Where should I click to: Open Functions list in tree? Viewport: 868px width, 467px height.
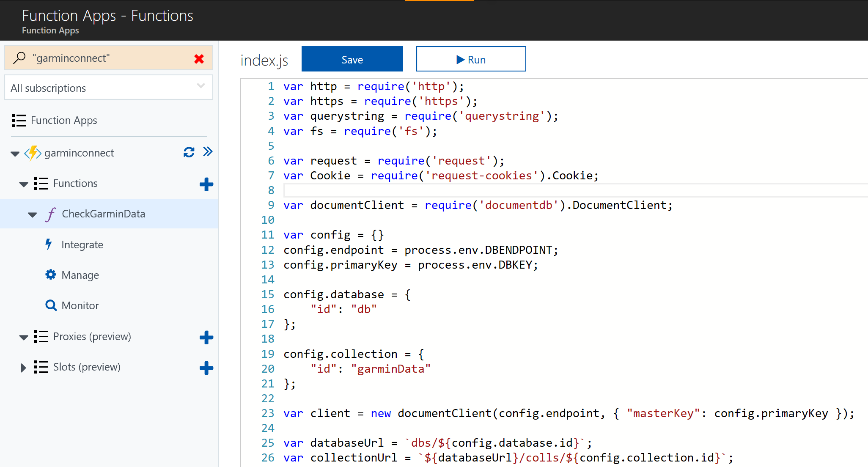click(x=75, y=183)
